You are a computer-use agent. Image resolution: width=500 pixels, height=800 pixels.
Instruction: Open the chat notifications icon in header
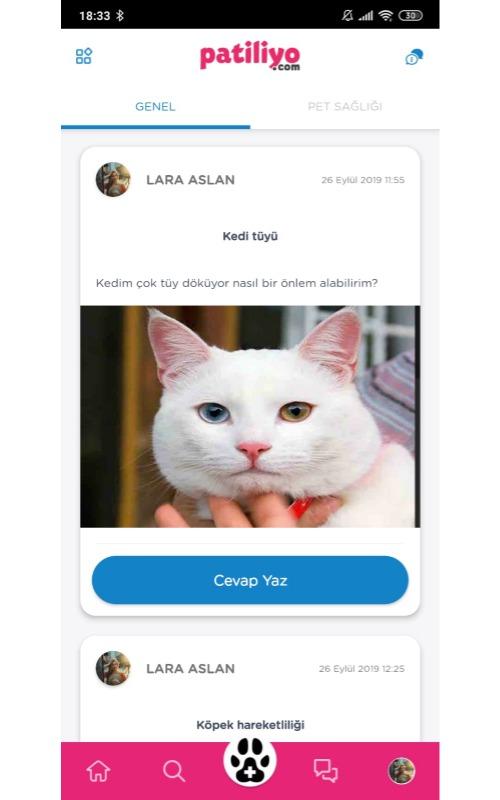[414, 57]
